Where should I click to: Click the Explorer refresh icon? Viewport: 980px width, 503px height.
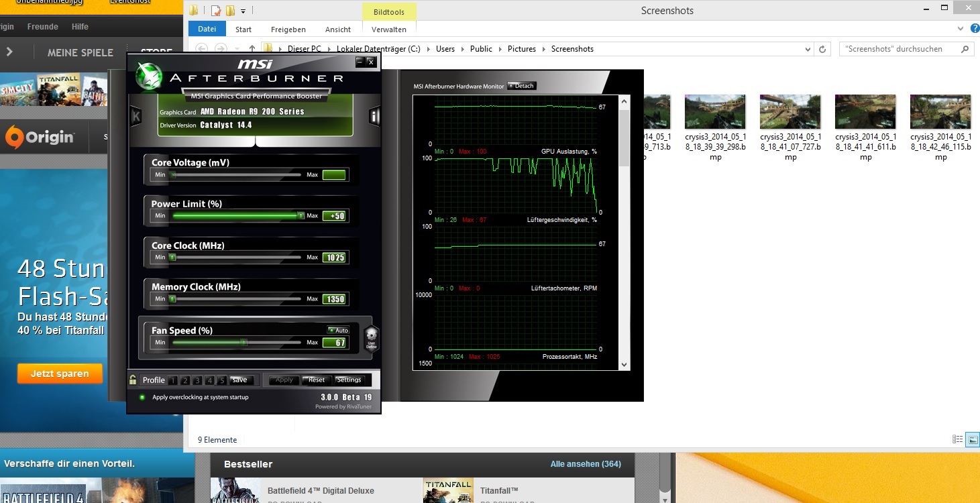823,49
